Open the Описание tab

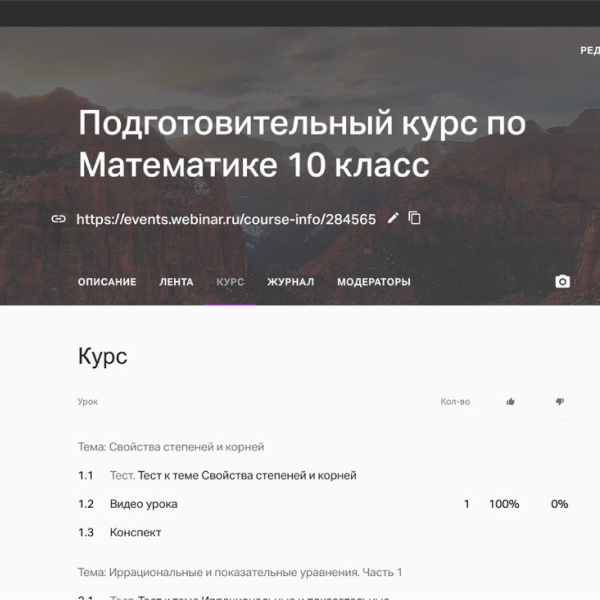[107, 282]
